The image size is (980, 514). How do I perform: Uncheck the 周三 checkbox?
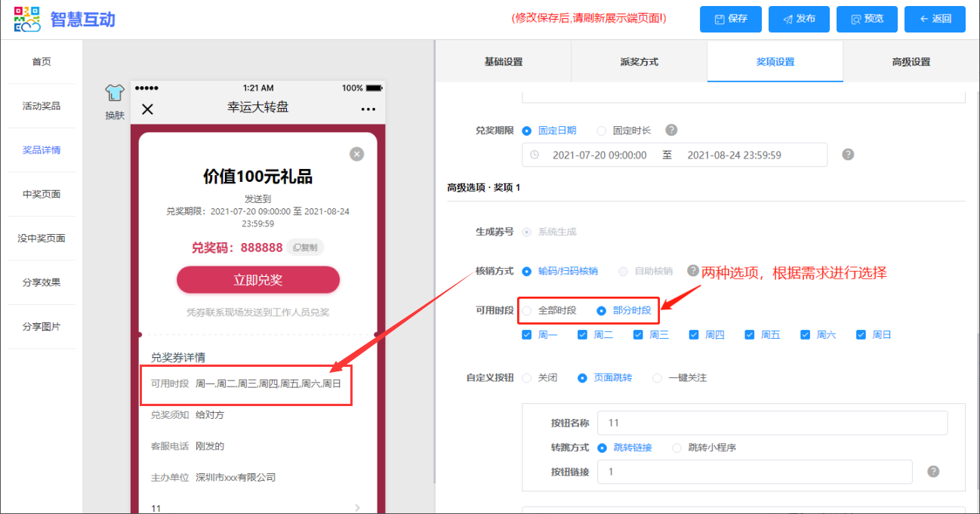click(x=638, y=335)
